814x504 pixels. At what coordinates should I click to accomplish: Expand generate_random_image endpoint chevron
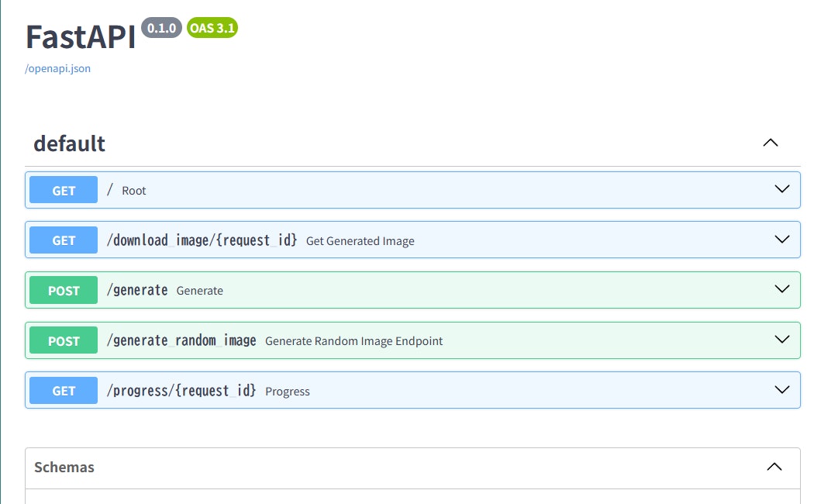coord(781,340)
